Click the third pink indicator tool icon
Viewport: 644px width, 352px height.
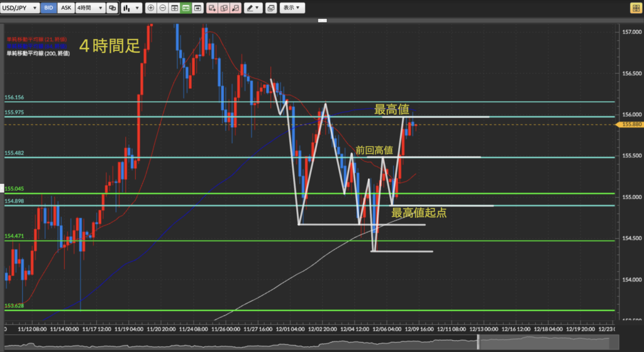(236, 8)
